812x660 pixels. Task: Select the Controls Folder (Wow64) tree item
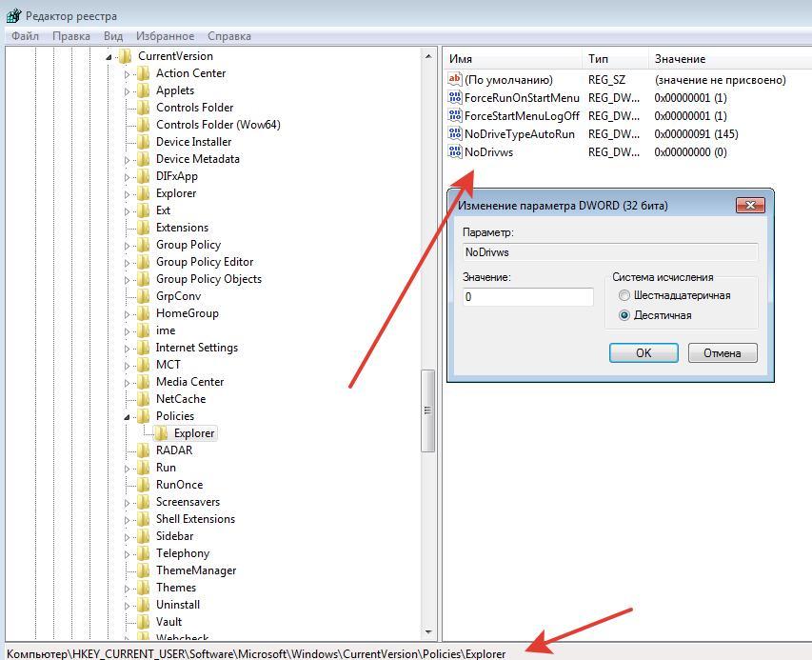click(218, 125)
